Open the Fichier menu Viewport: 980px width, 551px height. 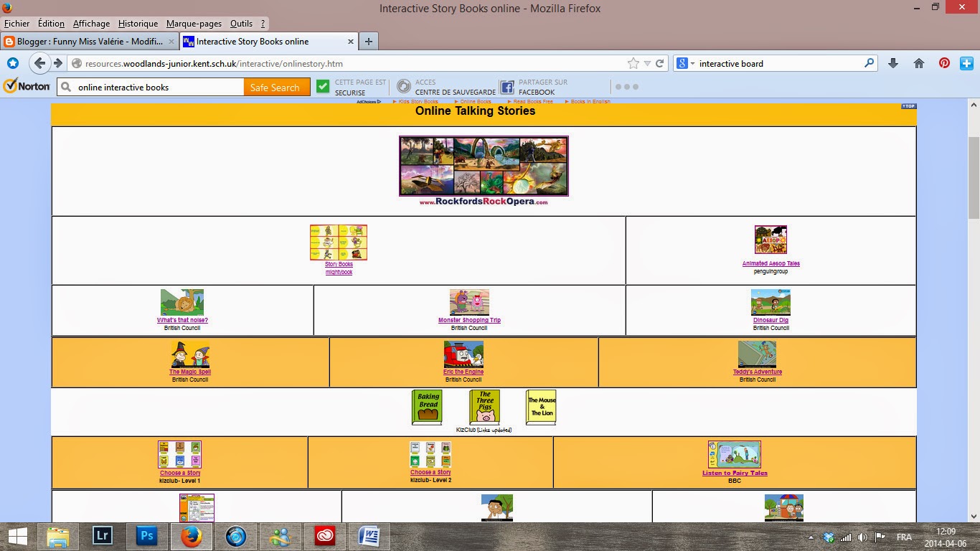click(x=17, y=24)
